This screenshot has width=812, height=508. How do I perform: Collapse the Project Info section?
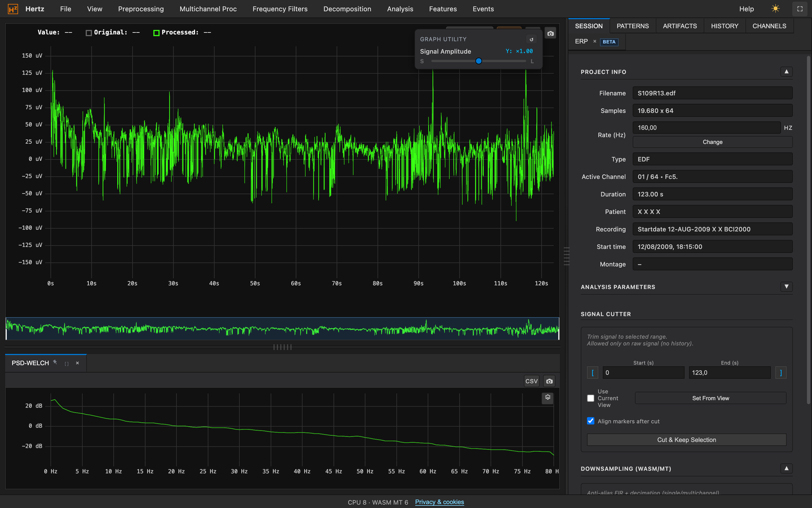786,72
